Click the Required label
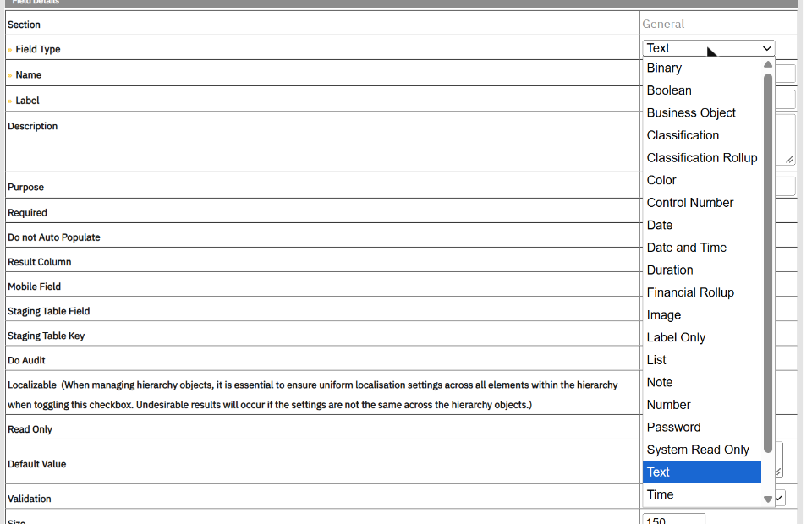 click(x=27, y=213)
